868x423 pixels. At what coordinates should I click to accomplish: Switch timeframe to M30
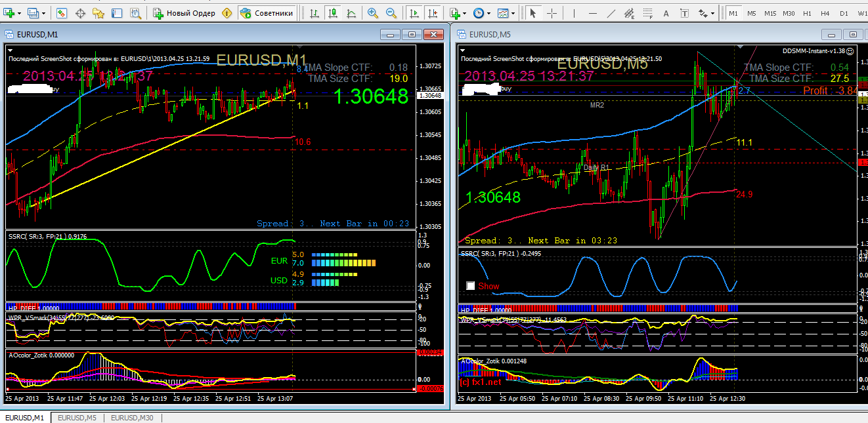789,12
